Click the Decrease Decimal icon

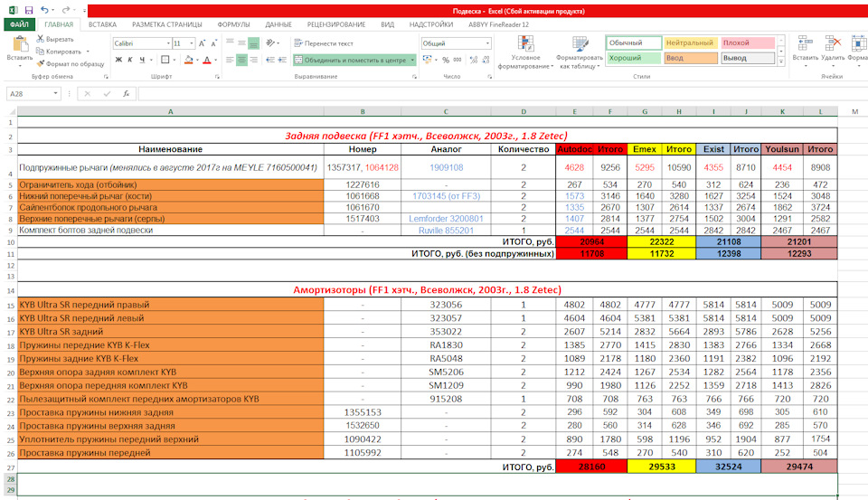pyautogui.click(x=486, y=60)
